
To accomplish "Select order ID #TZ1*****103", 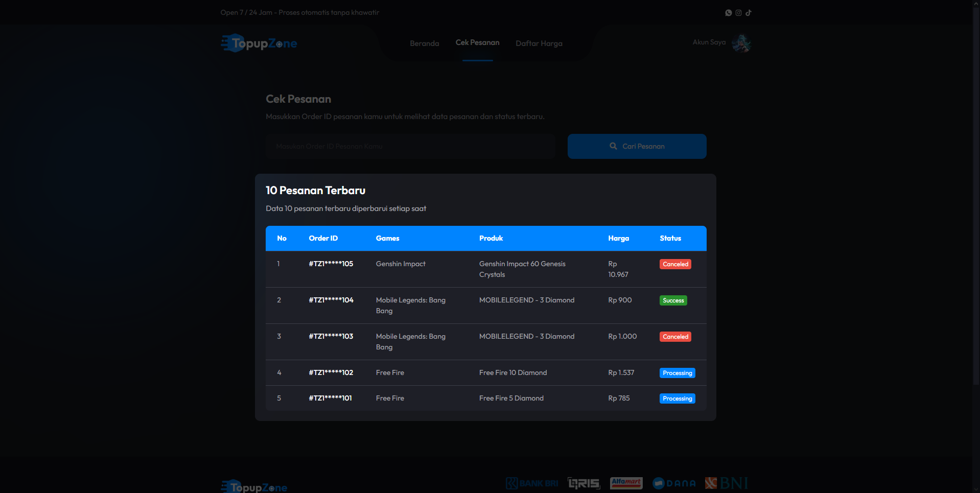I will tap(331, 337).
